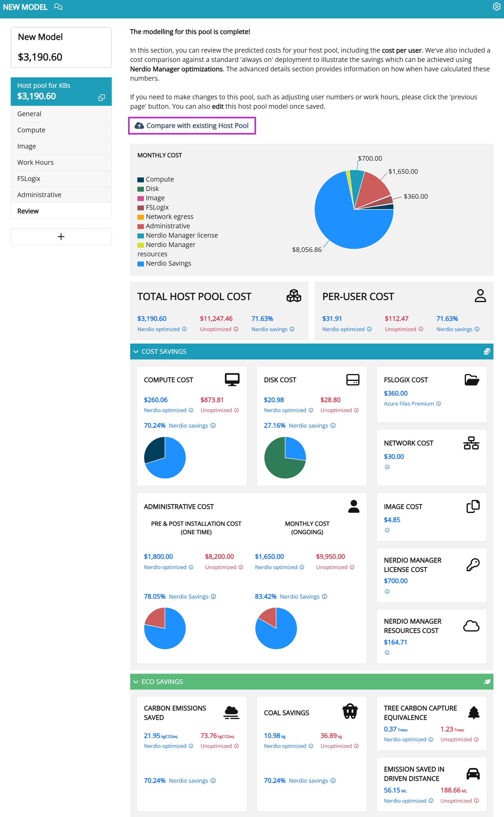Click the hard drive icon on the Disk Cost card
The width and height of the screenshot is (504, 817).
[x=353, y=379]
